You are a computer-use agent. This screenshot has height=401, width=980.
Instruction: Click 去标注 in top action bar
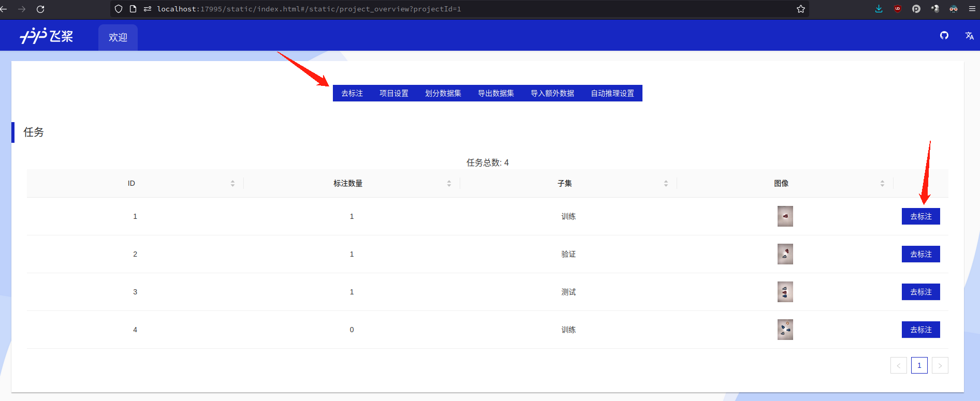(352, 93)
